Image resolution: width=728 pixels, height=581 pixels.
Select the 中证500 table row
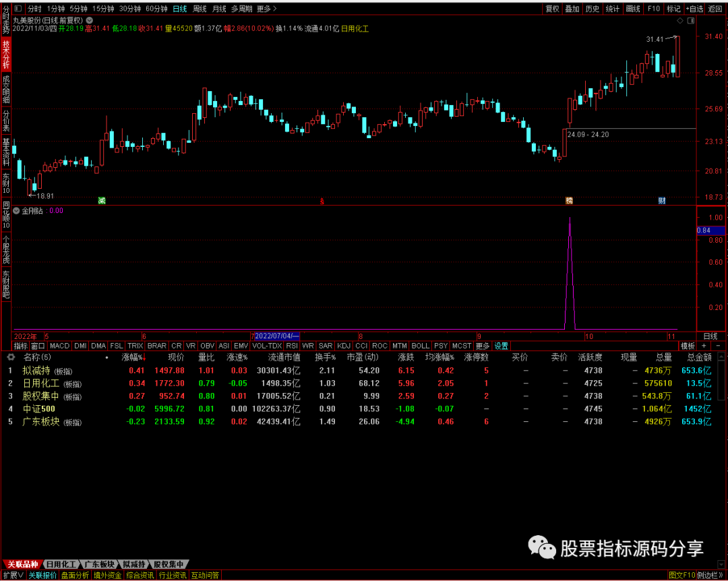tap(360, 409)
